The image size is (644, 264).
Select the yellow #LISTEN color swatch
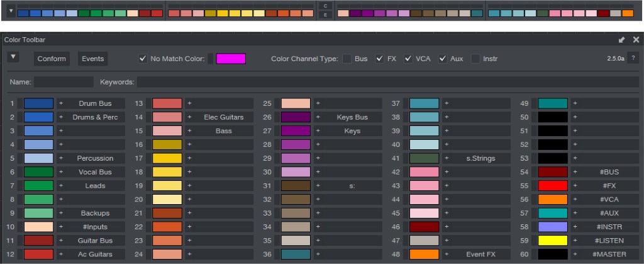pos(553,241)
